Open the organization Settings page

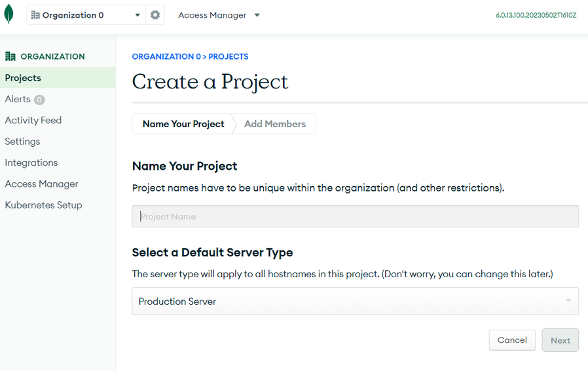(22, 142)
